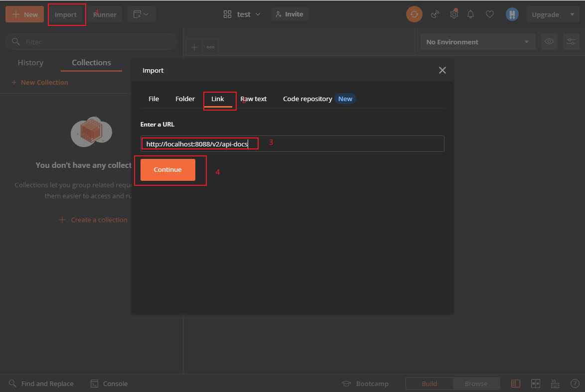Switch to Browse mode
Viewport: 585px width, 392px height.
click(x=476, y=384)
